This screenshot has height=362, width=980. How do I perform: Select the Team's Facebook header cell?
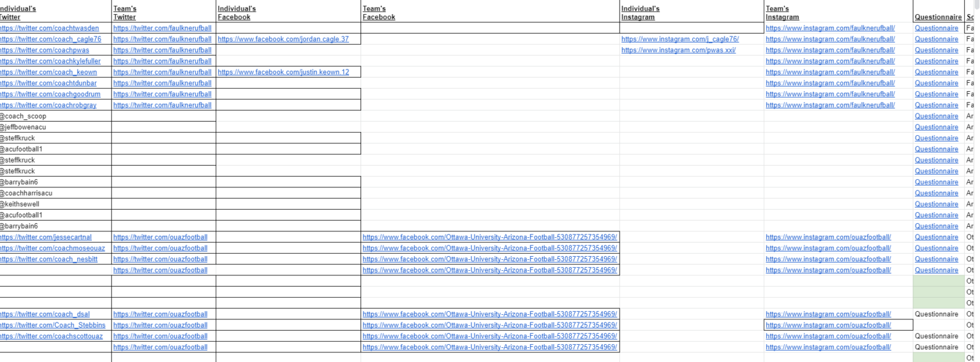(x=490, y=13)
